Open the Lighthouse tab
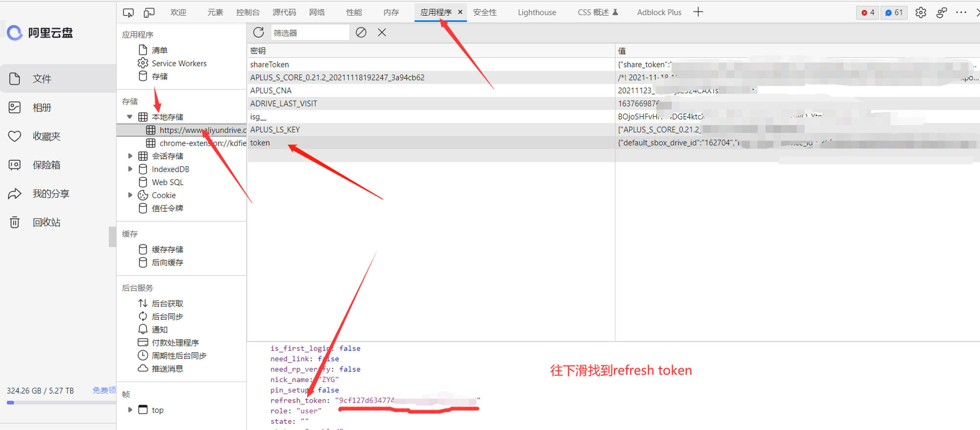Screen dimensions: 980x430 [x=537, y=12]
